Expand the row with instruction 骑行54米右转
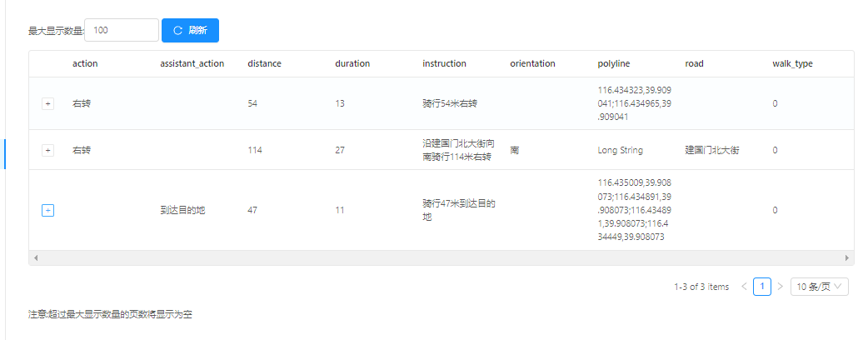This screenshot has height=340, width=868. tap(47, 103)
